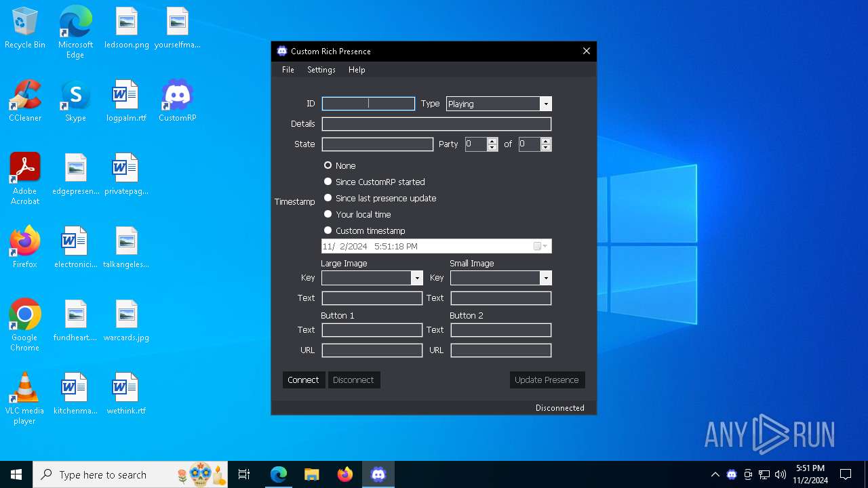Increase the Party maximum size value
Viewport: 868px width, 488px height.
point(546,141)
